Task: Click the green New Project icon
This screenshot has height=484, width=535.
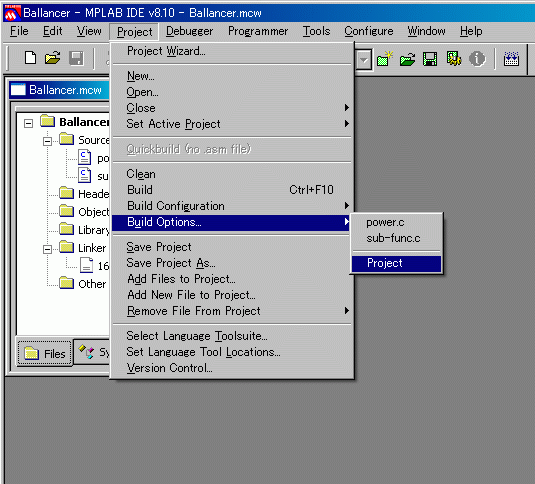Action: click(x=385, y=59)
